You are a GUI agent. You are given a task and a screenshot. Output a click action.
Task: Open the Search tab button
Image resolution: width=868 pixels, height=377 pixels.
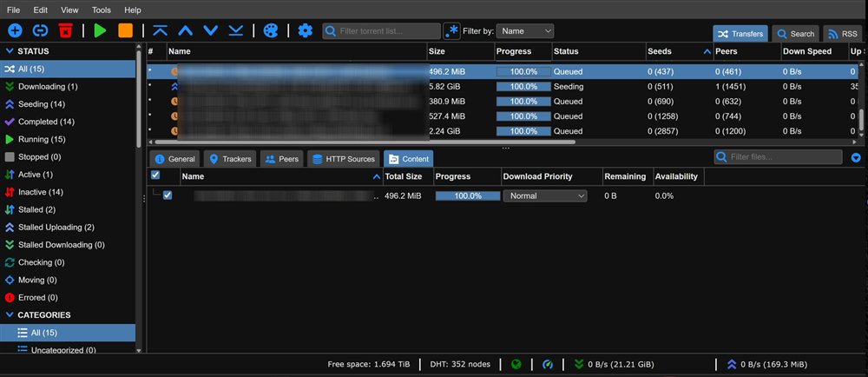click(796, 34)
